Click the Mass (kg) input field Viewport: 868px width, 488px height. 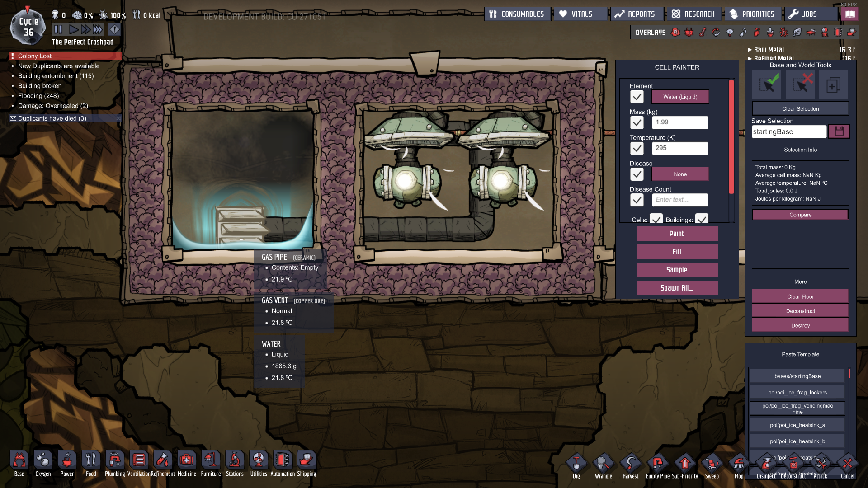click(680, 122)
